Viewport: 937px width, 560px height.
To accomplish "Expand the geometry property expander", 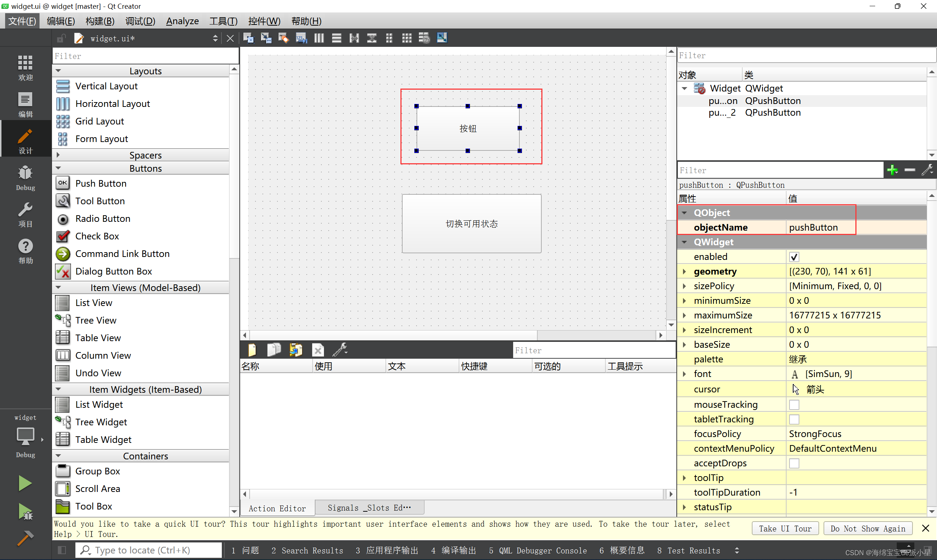I will coord(685,271).
